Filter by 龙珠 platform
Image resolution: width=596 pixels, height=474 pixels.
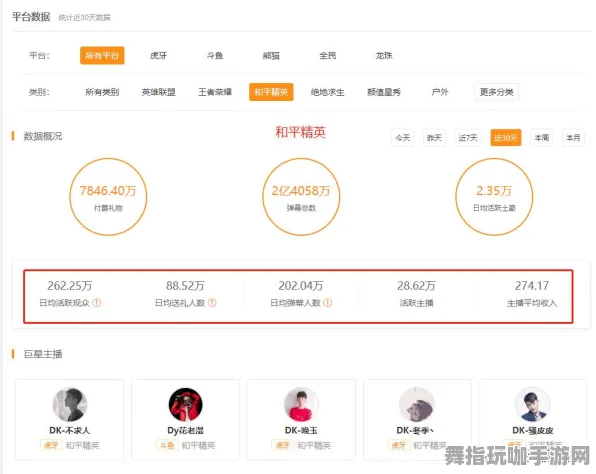point(384,55)
